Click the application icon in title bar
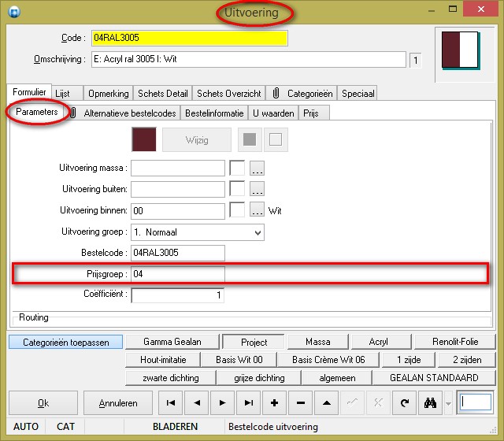The height and width of the screenshot is (441, 504). pos(14,13)
